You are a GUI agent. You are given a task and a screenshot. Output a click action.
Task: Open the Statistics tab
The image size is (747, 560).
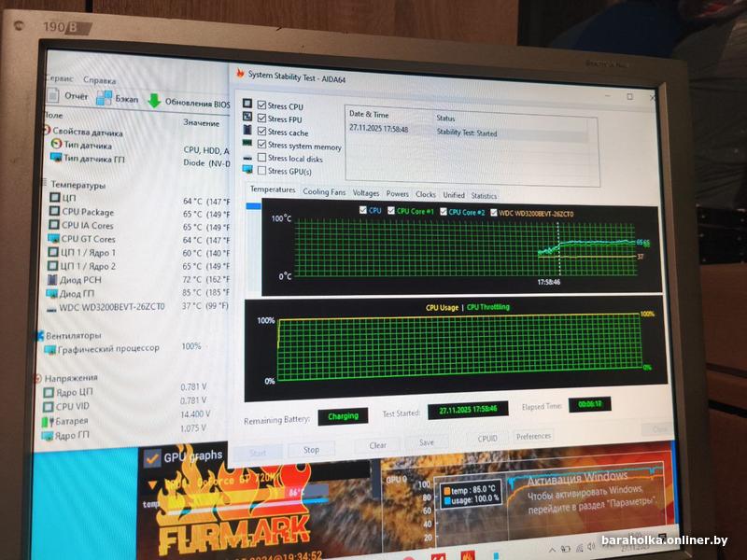coord(484,196)
